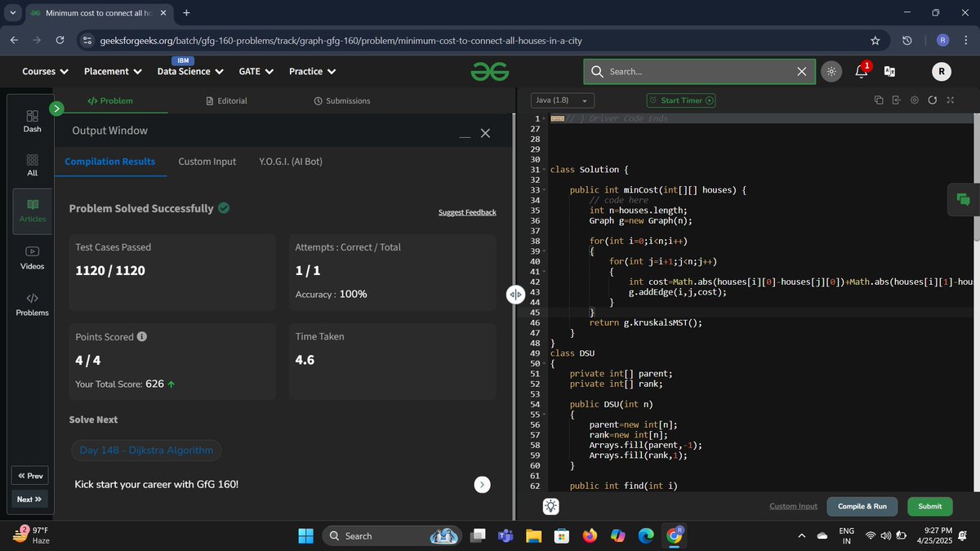
Task: Show hidden system tray icons chevron
Action: click(x=801, y=535)
